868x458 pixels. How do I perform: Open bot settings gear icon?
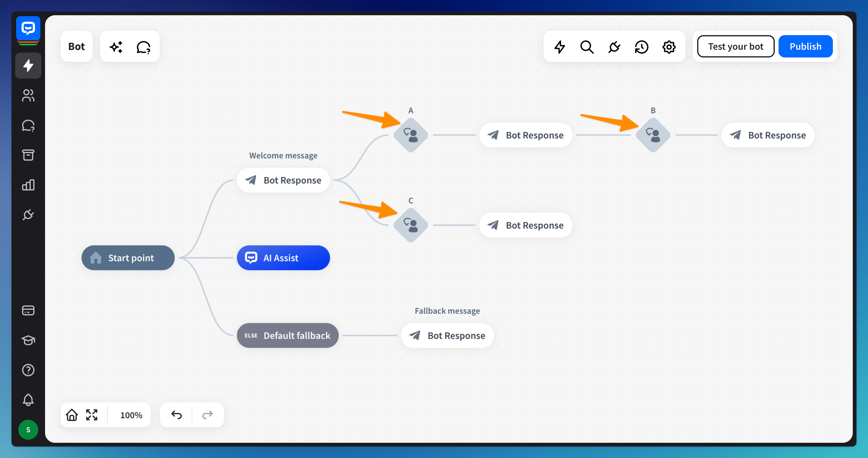point(669,47)
